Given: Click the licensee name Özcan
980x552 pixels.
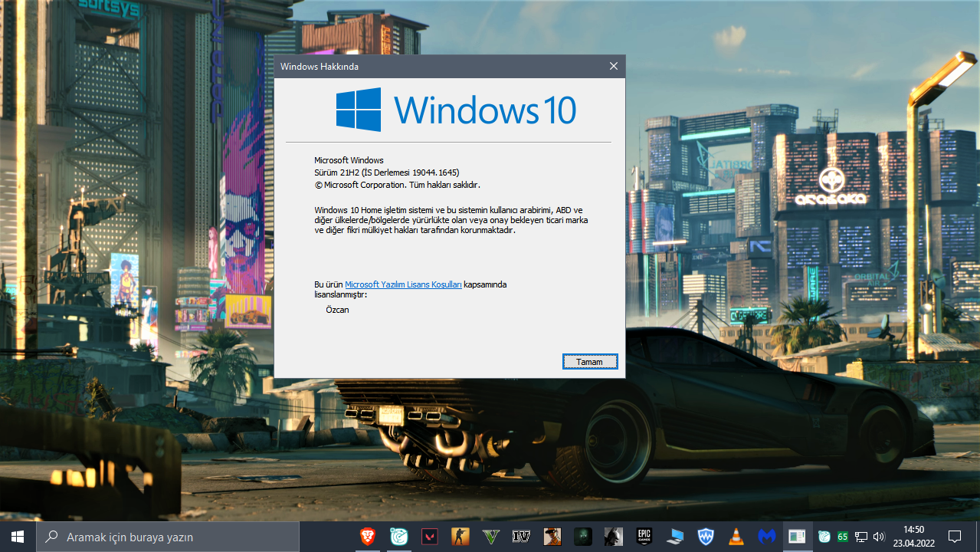Looking at the screenshot, I should coord(337,310).
